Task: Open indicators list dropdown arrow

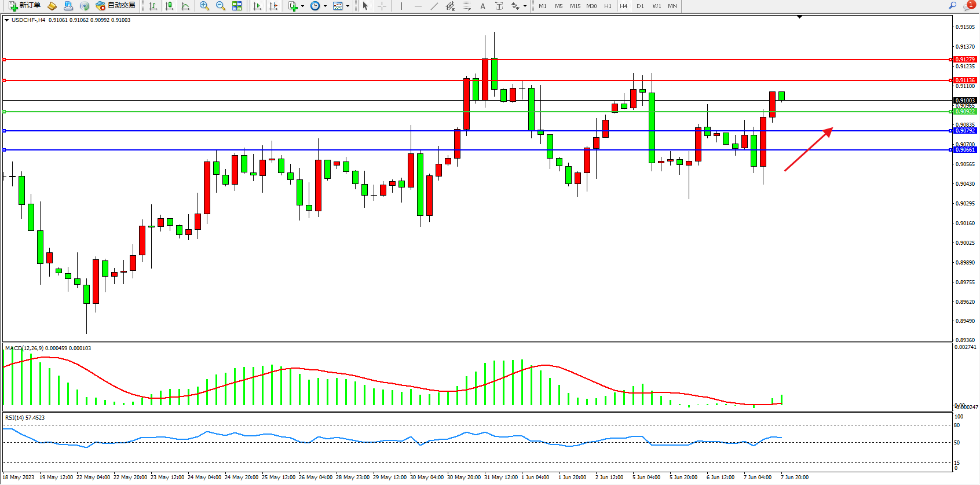Action: (302, 6)
